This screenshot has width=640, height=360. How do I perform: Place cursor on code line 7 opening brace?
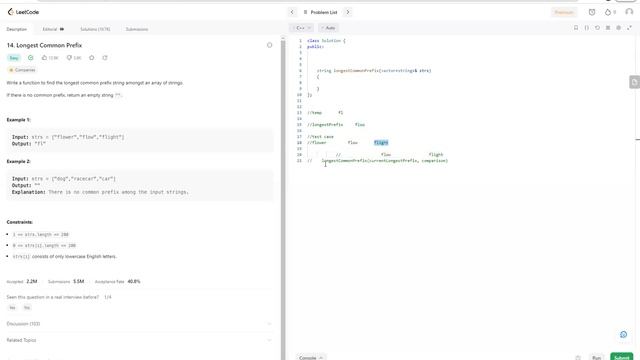318,77
